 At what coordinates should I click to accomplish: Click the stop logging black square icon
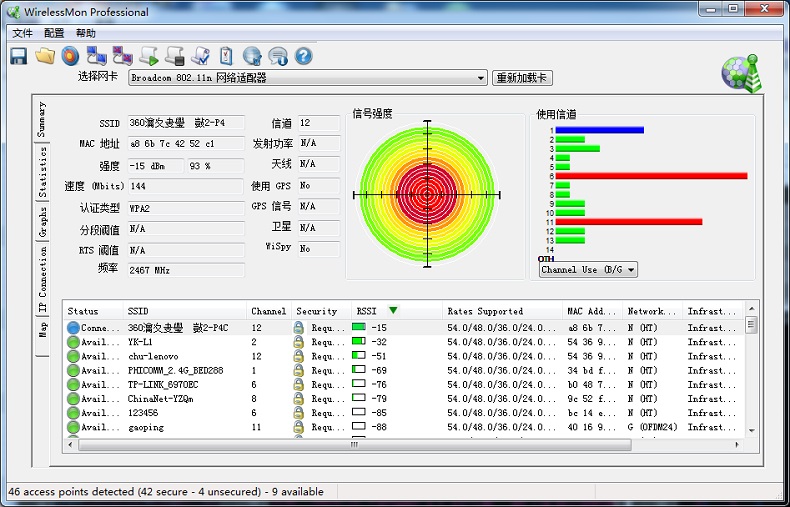point(175,56)
